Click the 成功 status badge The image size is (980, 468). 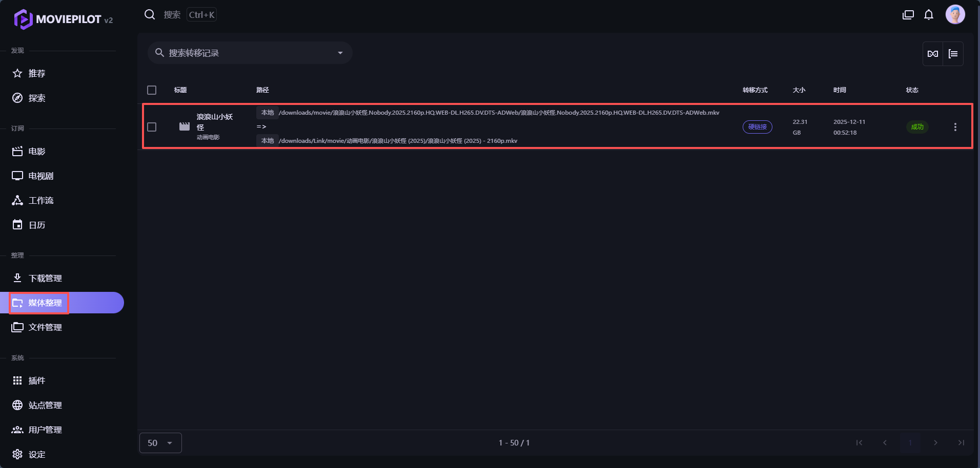click(917, 127)
